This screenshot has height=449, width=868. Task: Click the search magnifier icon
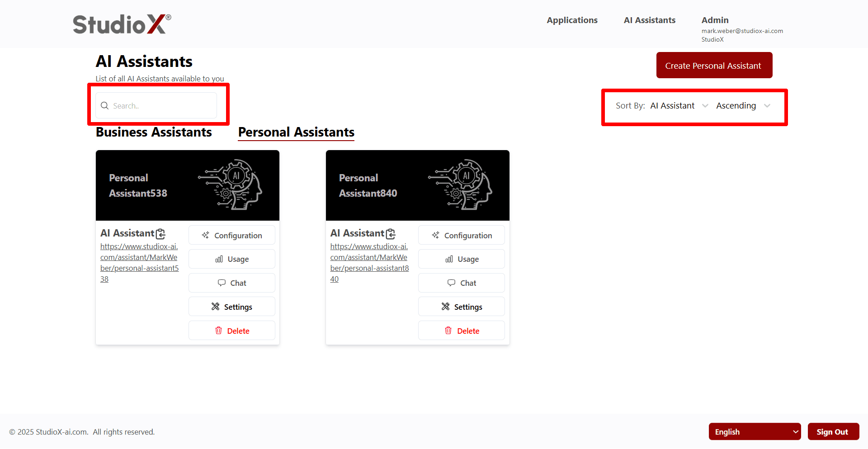tap(104, 105)
